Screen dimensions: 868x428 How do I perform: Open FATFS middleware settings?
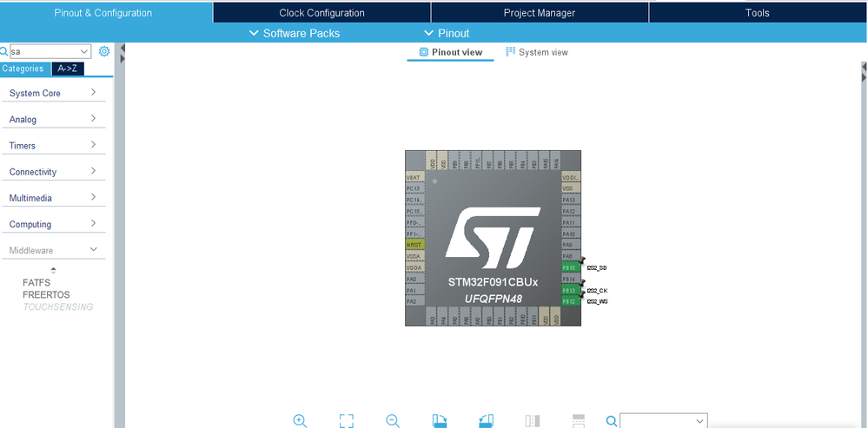36,282
